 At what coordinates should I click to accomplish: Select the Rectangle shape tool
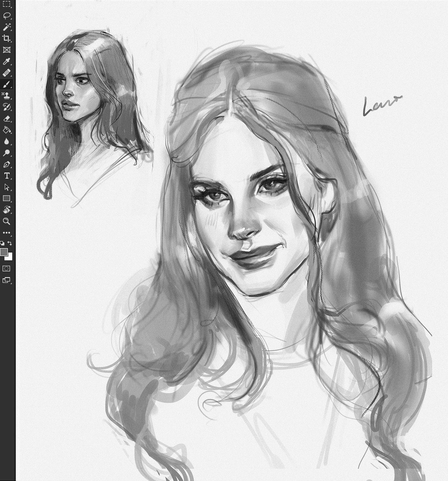(x=7, y=198)
